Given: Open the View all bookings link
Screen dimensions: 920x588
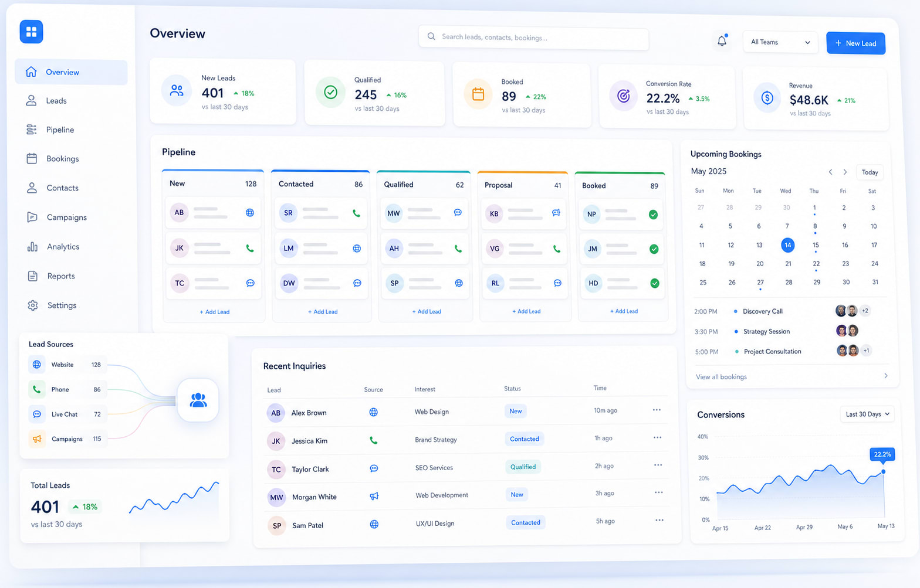Looking at the screenshot, I should [721, 377].
